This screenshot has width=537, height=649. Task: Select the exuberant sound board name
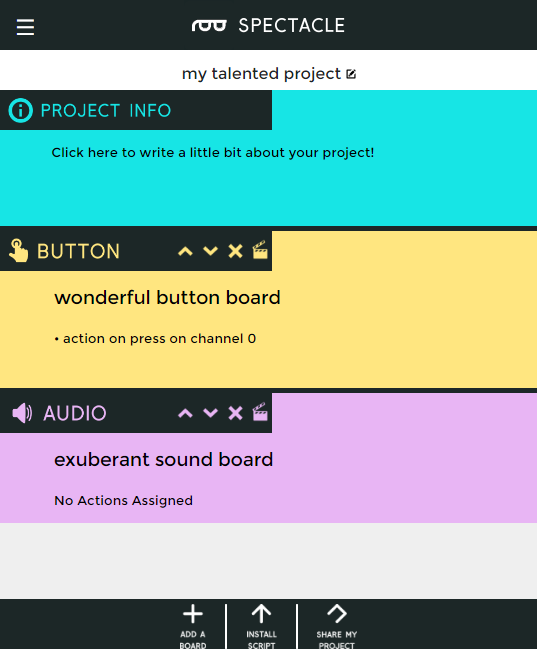(164, 459)
